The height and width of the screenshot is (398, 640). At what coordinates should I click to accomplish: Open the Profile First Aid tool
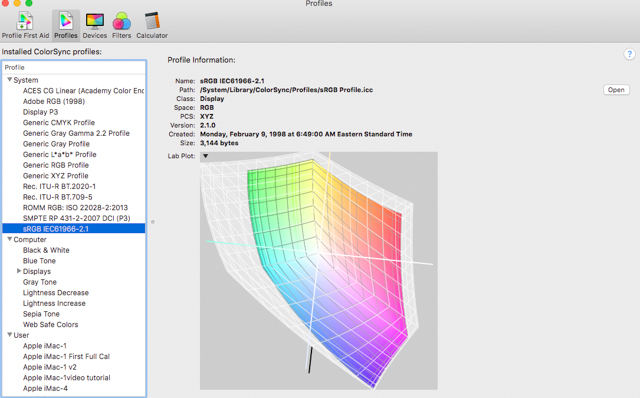25,25
